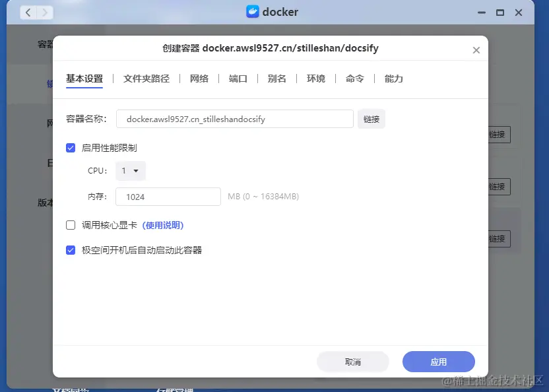Click the docker whale logo in title bar
The width and height of the screenshot is (549, 392).
coord(253,12)
